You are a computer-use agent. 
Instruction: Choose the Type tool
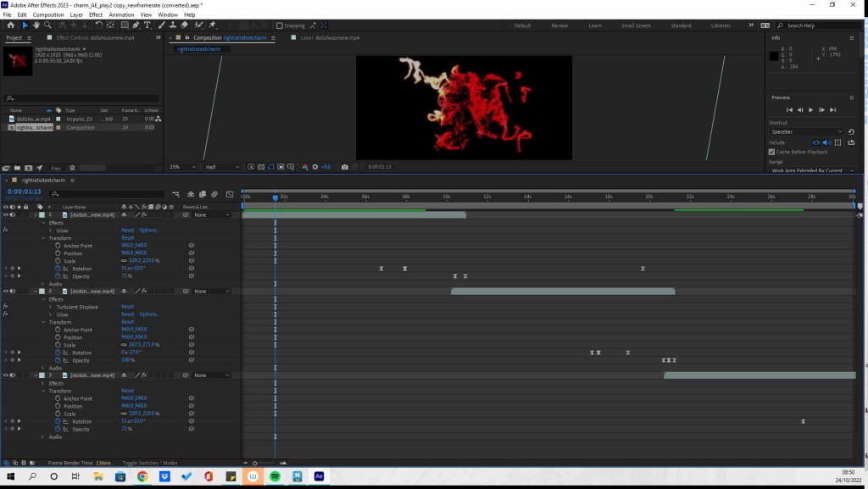click(147, 25)
